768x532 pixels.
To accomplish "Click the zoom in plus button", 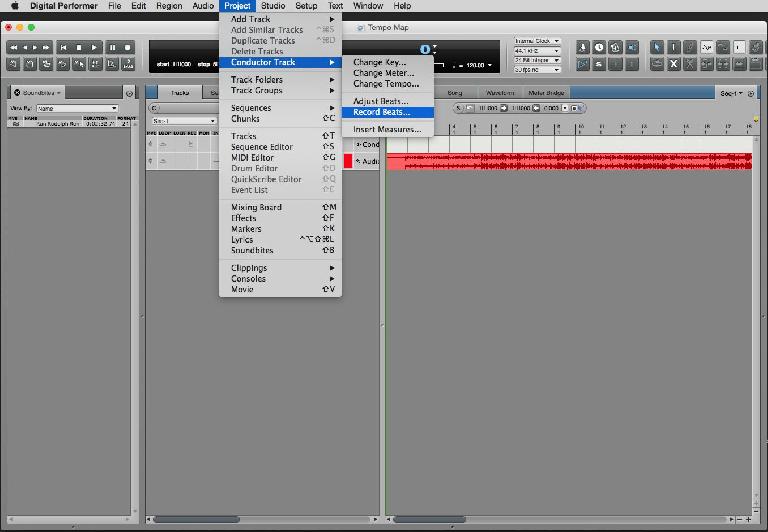I will click(748, 519).
